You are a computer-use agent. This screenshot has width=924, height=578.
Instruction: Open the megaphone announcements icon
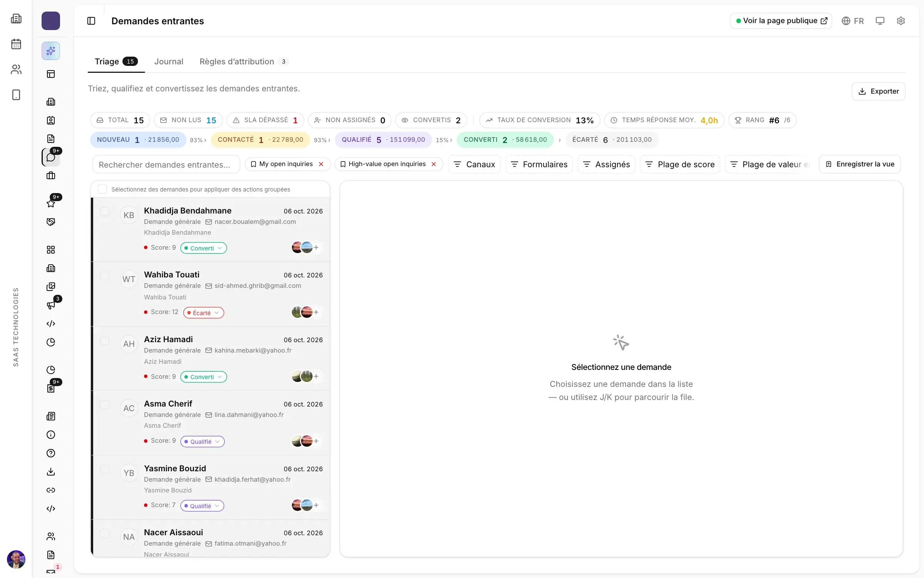click(x=51, y=305)
